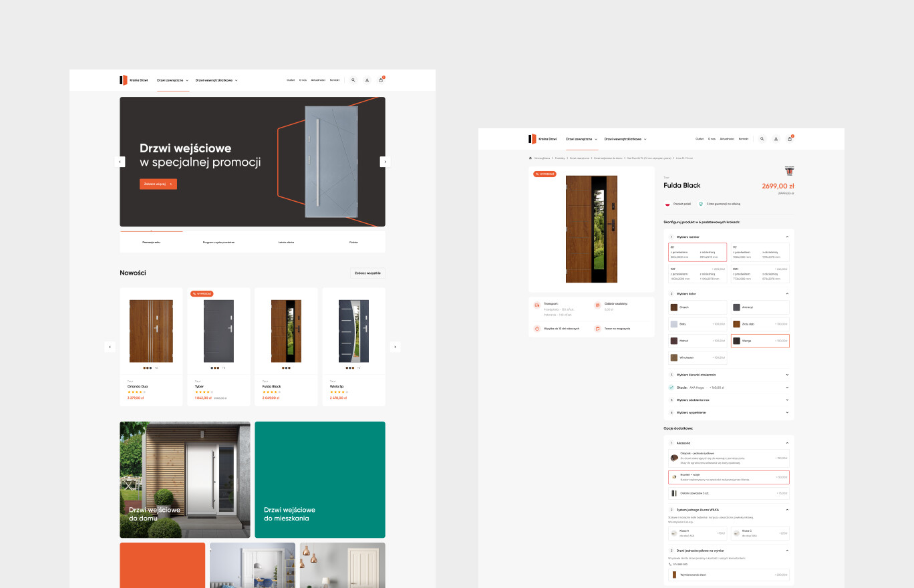Select the Osłonki zawiasów 3 szt. accessory
This screenshot has width=914, height=588.
[728, 493]
